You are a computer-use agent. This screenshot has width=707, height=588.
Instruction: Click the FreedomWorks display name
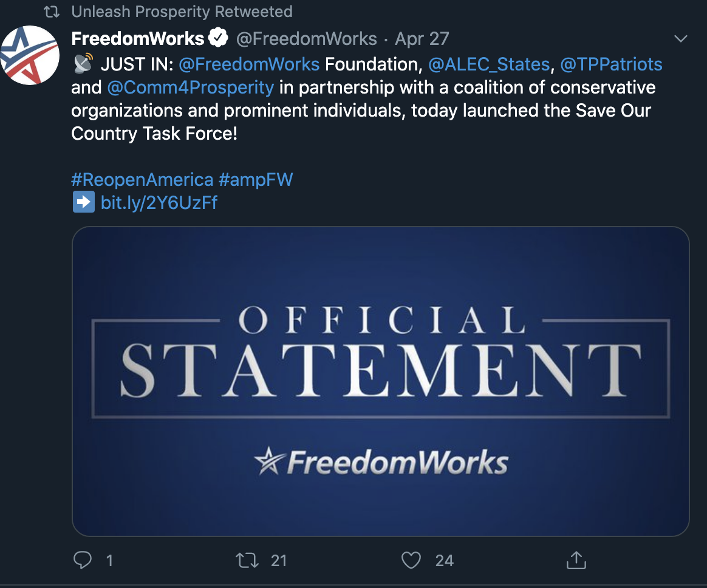(137, 38)
